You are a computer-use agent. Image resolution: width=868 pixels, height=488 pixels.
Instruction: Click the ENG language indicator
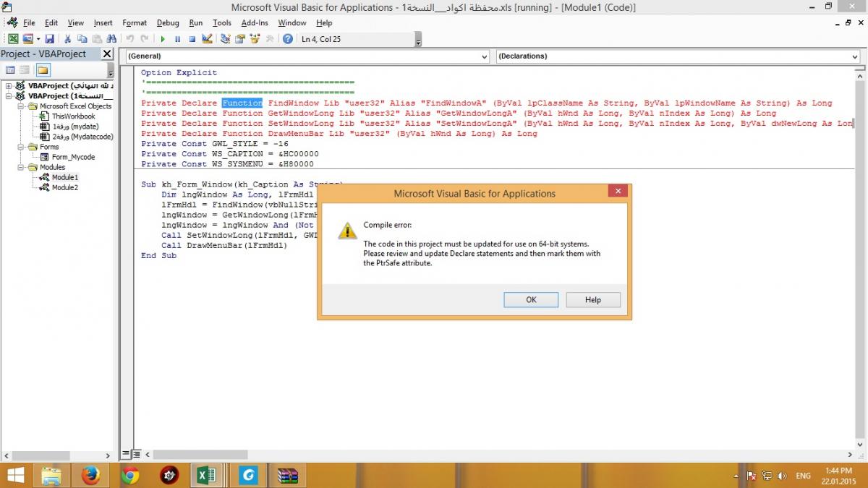(x=804, y=476)
